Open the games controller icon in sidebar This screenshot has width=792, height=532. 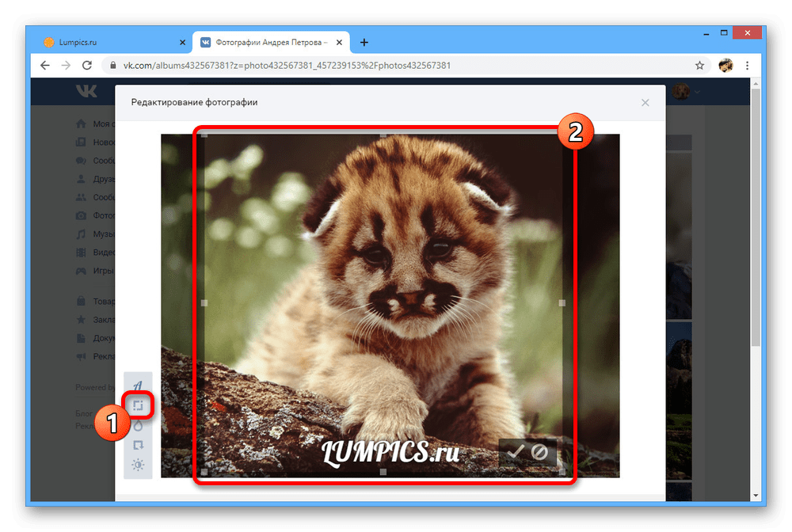click(x=81, y=271)
